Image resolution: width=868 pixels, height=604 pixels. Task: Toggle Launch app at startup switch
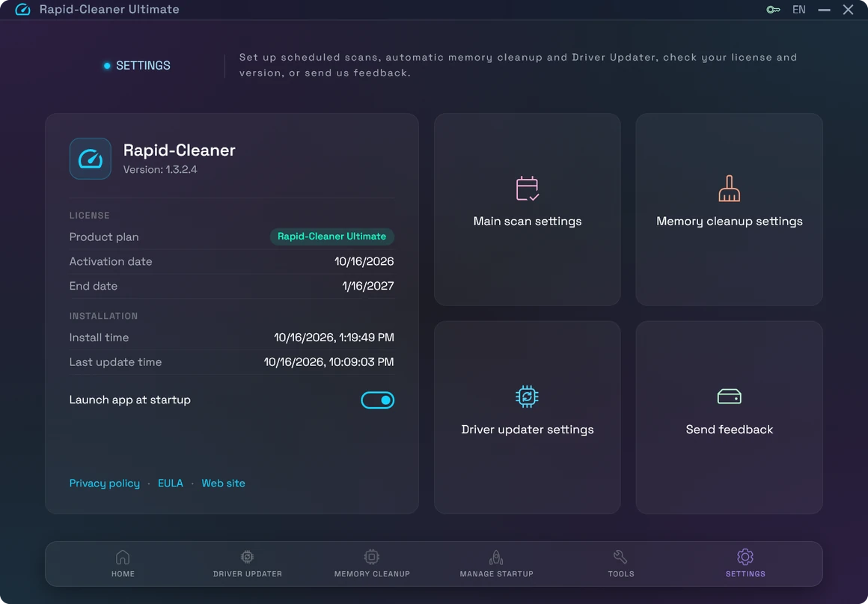click(378, 400)
